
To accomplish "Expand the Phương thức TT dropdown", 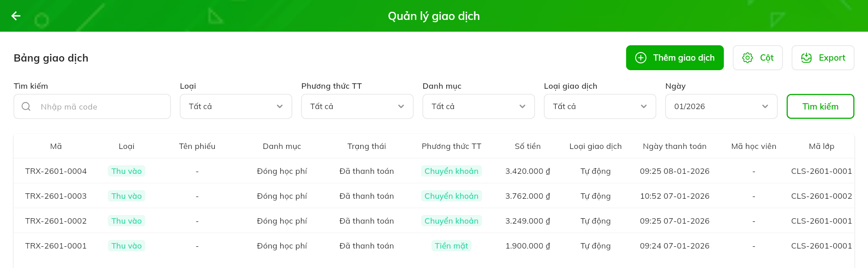I will coord(357,106).
